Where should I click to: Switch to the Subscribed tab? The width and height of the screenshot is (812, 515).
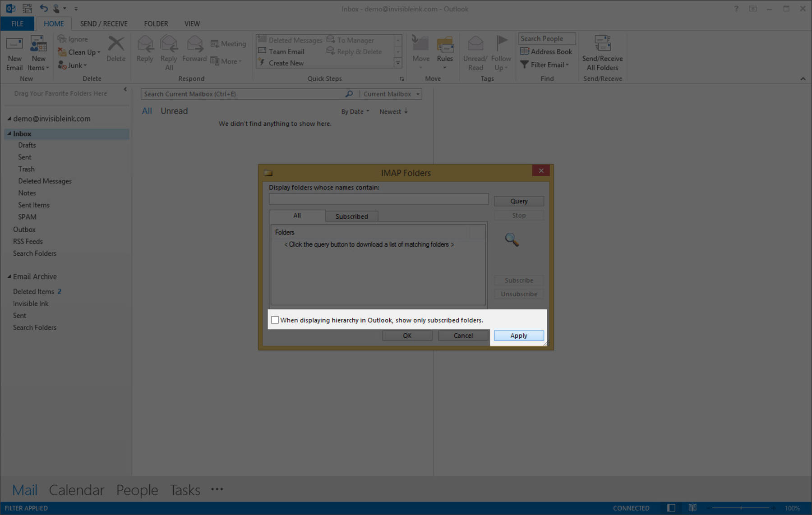[x=351, y=216]
